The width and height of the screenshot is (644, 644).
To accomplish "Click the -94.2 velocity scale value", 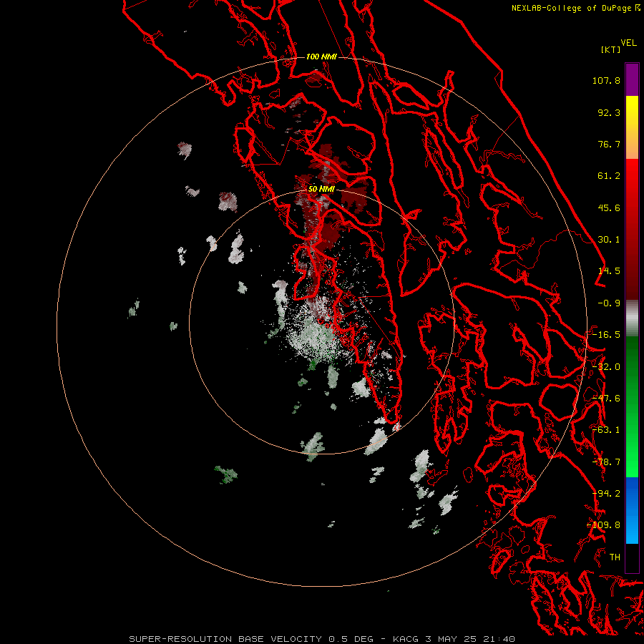I will tap(606, 494).
